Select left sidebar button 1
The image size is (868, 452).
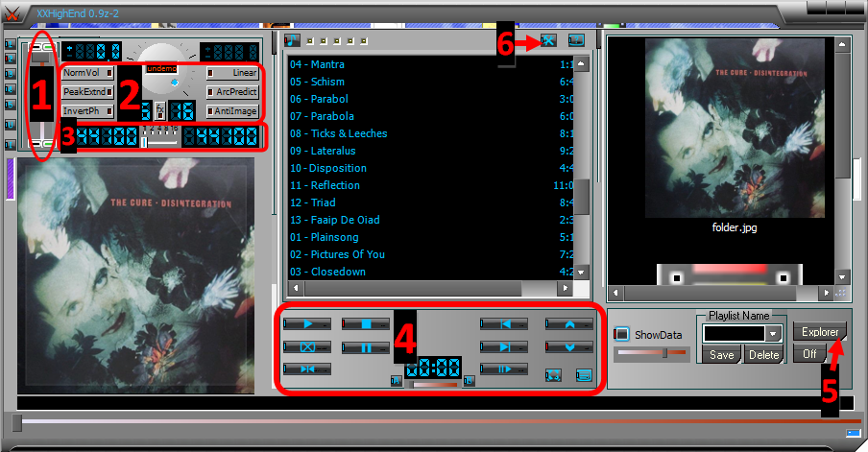(x=10, y=44)
